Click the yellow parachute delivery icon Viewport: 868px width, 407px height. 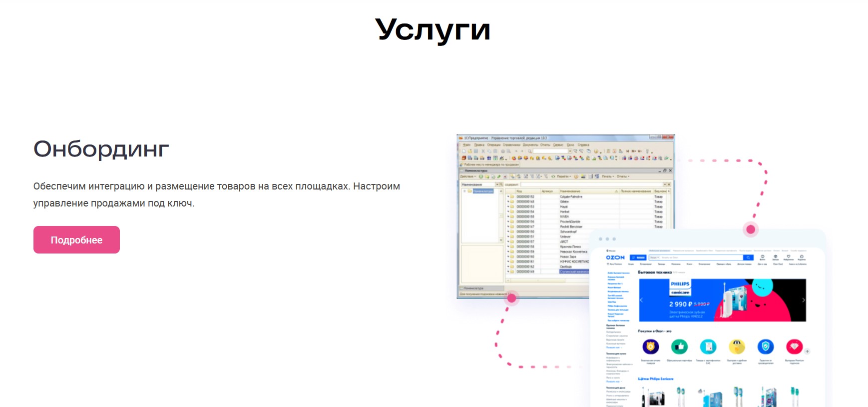[x=737, y=346]
